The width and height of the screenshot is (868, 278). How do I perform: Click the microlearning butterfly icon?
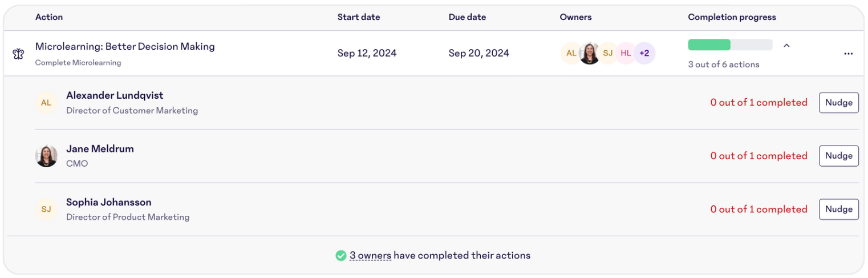(x=18, y=54)
